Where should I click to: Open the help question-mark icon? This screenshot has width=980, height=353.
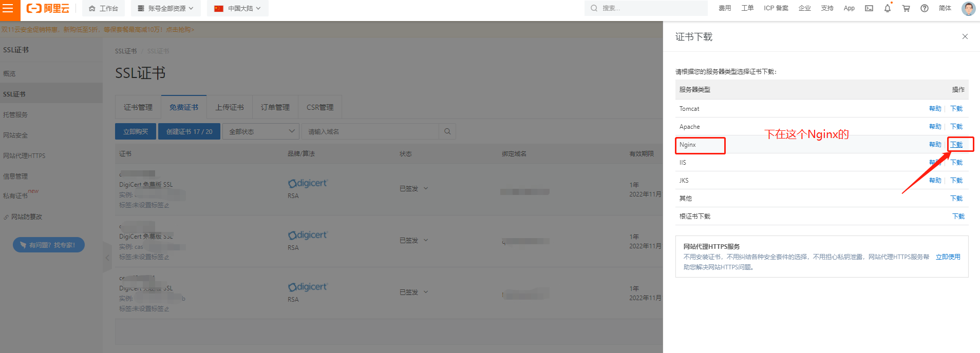[x=925, y=8]
